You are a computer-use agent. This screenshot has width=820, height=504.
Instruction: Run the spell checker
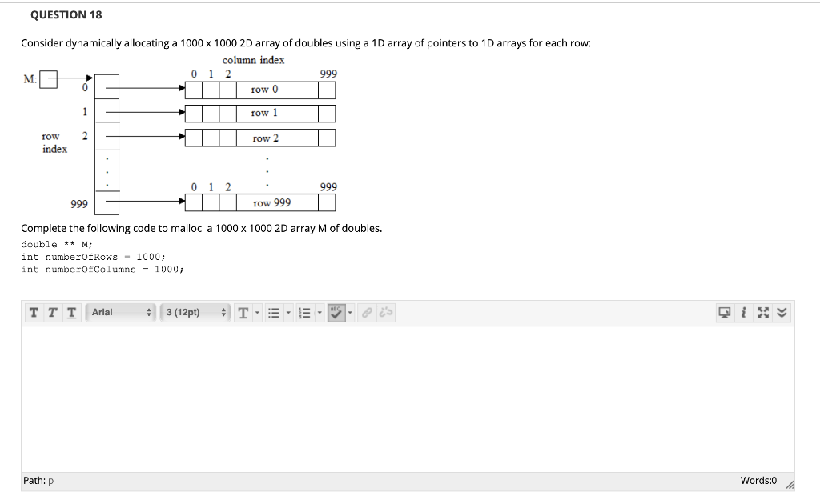(336, 312)
